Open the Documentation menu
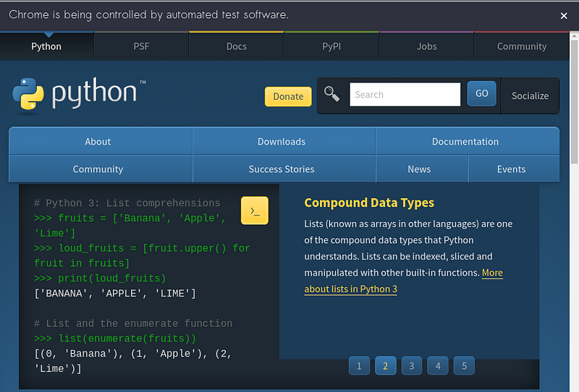The image size is (579, 392). 468,141
